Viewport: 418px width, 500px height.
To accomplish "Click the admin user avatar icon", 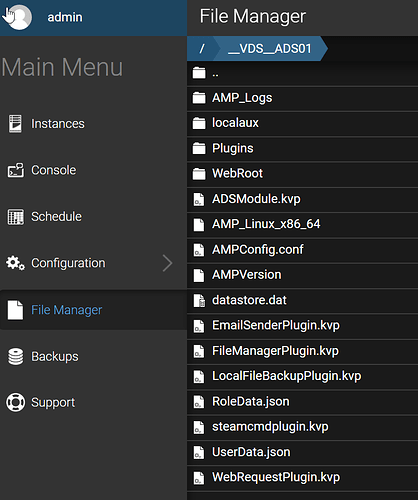I will 19,17.
